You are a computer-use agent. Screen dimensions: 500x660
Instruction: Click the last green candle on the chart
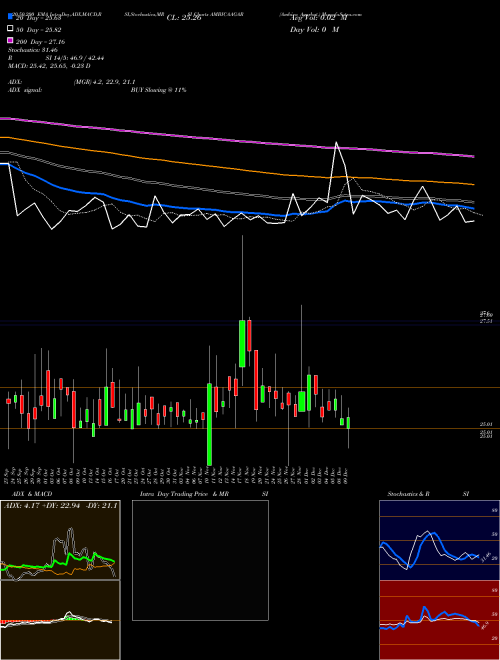point(348,423)
